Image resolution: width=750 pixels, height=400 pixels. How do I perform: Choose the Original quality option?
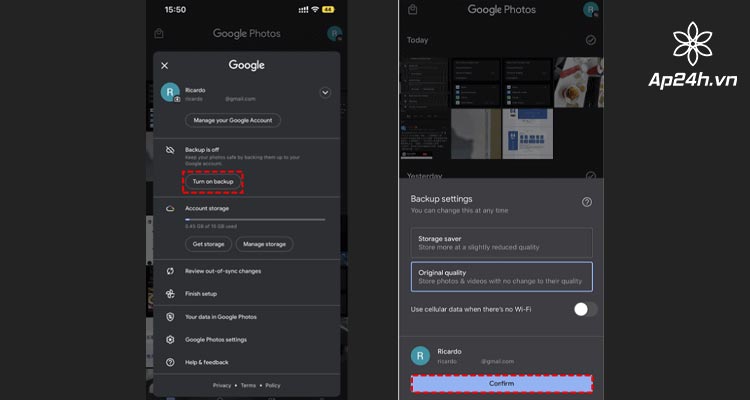click(502, 277)
